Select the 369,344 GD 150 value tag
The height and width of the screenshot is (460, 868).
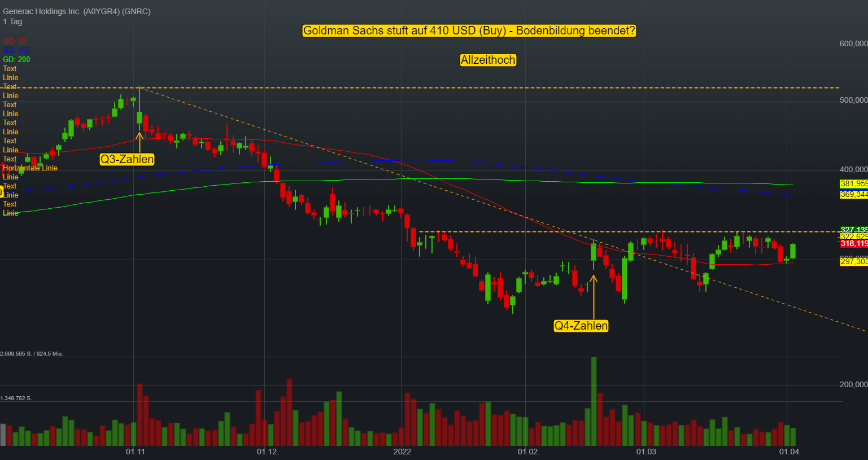(854, 194)
